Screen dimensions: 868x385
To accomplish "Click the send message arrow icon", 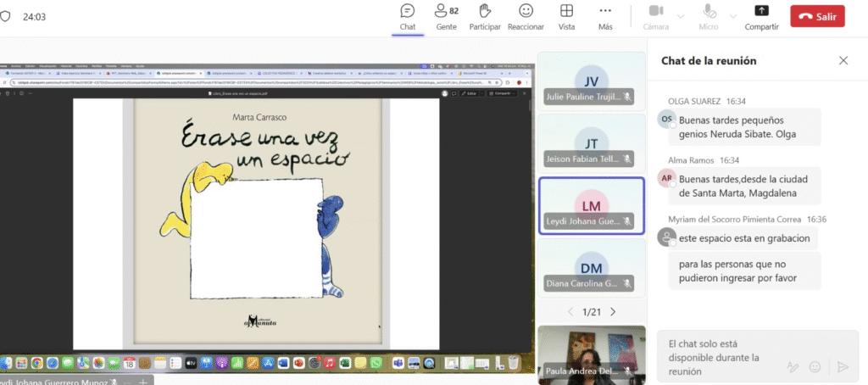I will (843, 366).
